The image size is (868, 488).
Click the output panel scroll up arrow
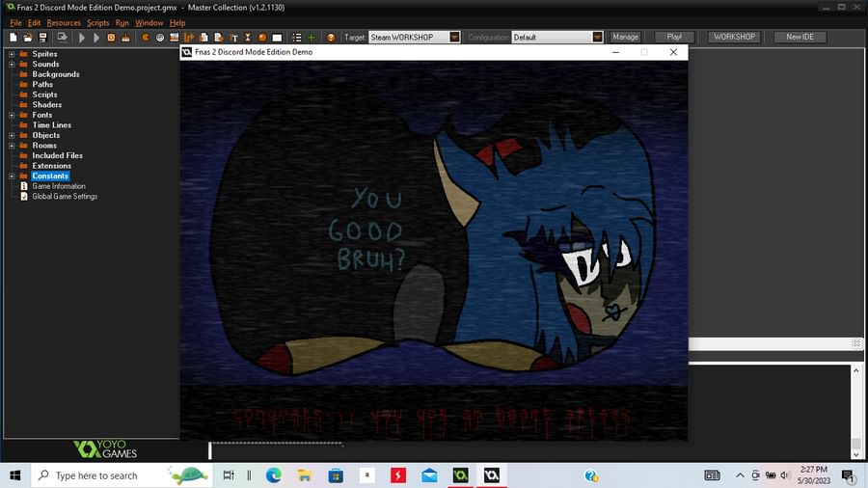tap(856, 370)
